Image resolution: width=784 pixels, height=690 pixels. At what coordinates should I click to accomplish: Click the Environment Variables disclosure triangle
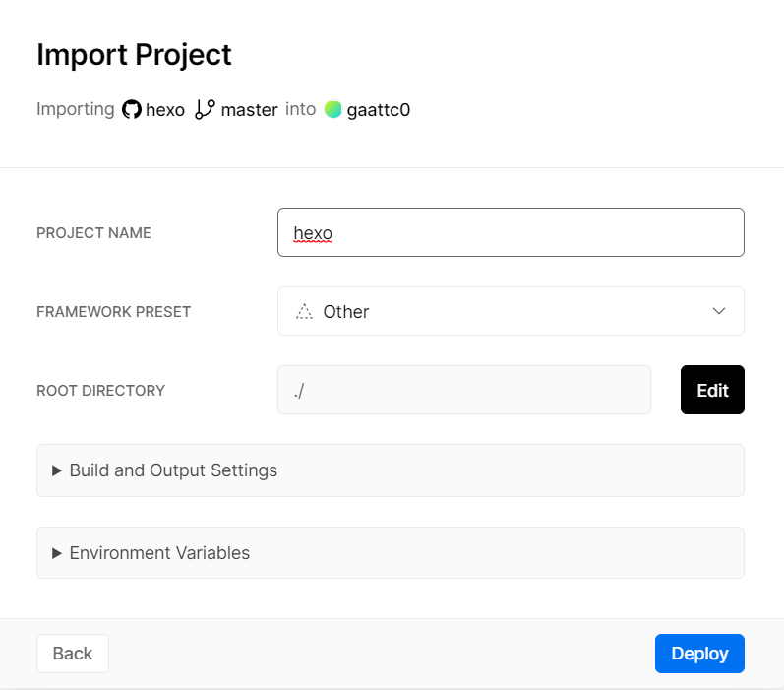click(x=57, y=553)
